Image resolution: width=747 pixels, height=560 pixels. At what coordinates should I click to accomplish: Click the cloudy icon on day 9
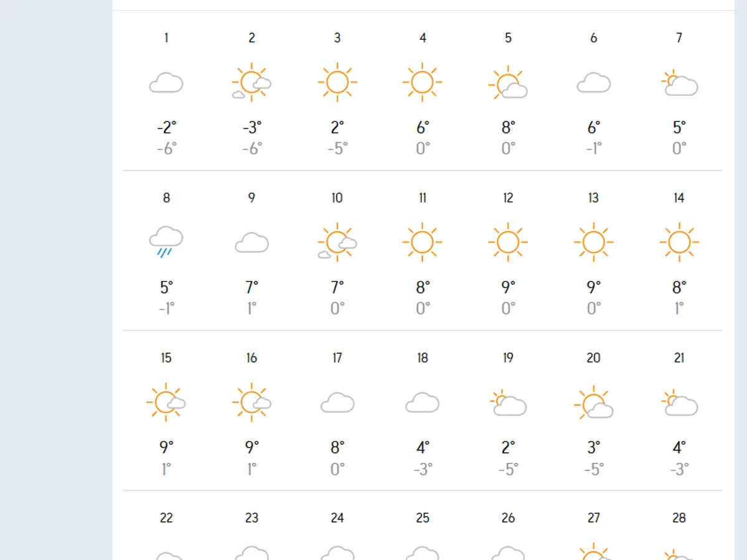coord(251,241)
